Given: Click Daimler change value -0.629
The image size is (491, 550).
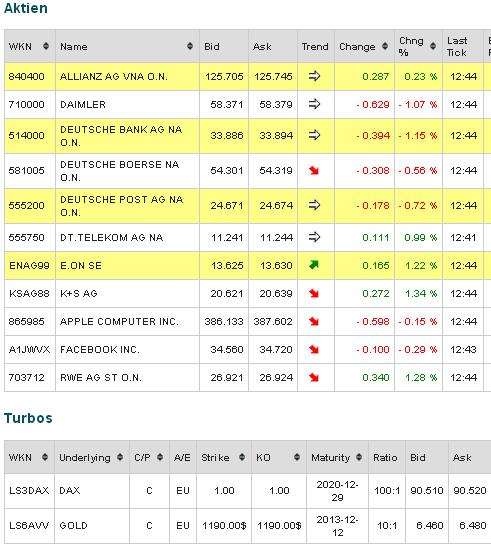Looking at the screenshot, I should point(373,105).
